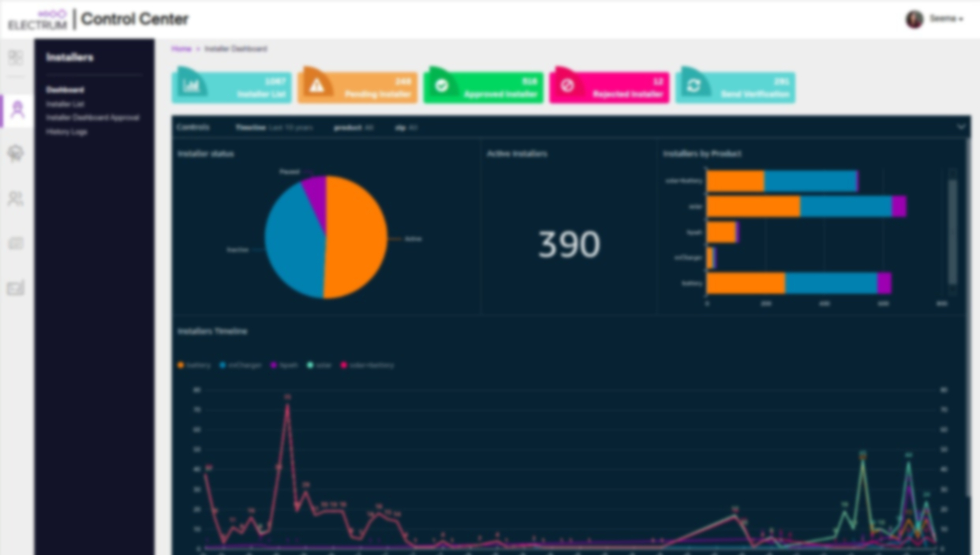Collapse the Controls panel chevron
Screen dimensions: 980x555
point(961,127)
